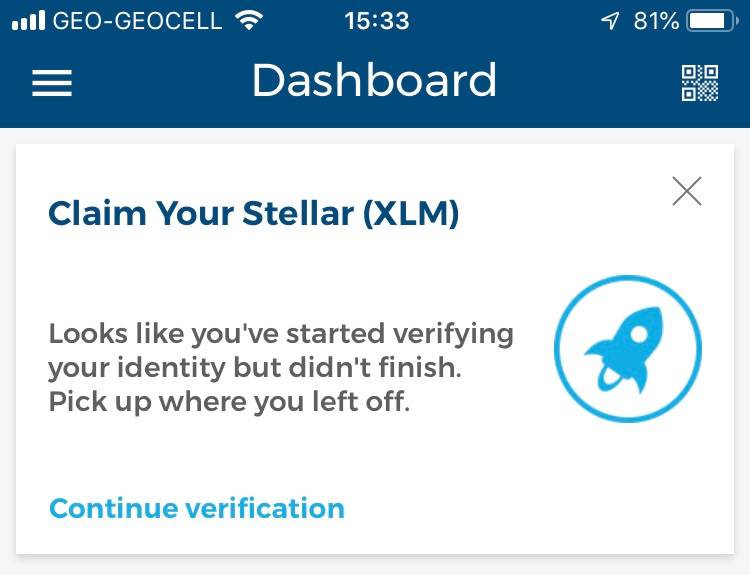Select the Claim Your Stellar (XLM) heading
The image size is (750, 575).
254,213
